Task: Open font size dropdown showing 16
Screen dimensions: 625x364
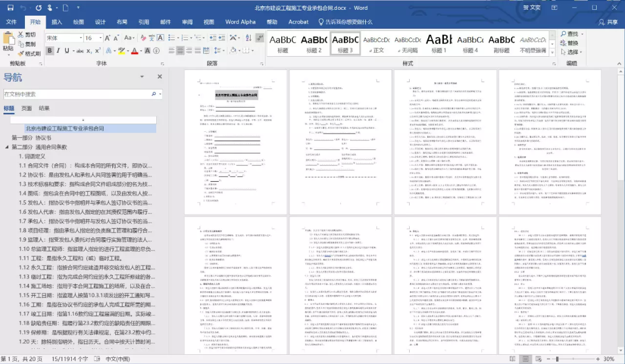Action: pos(101,38)
